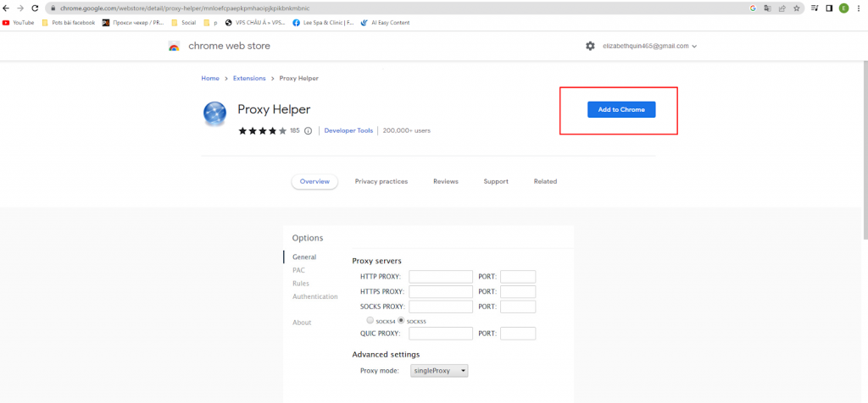Click the share page icon
Image resolution: width=868 pixels, height=403 pixels.
pos(782,8)
